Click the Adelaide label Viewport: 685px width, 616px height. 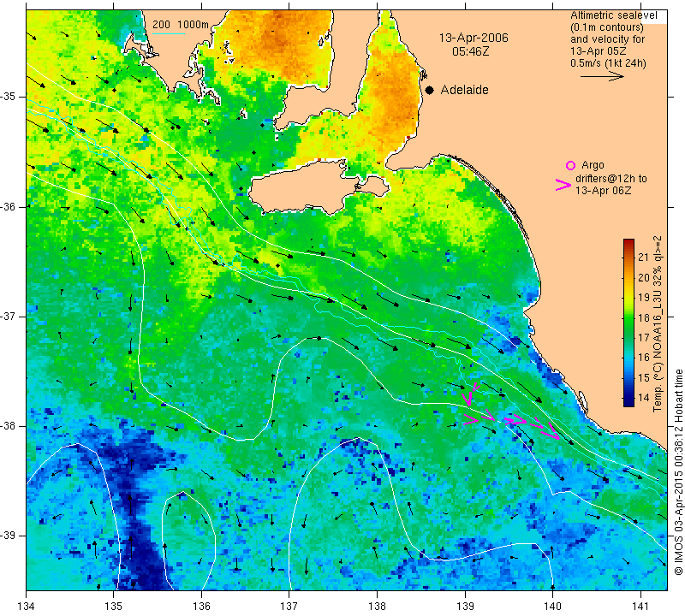point(464,90)
